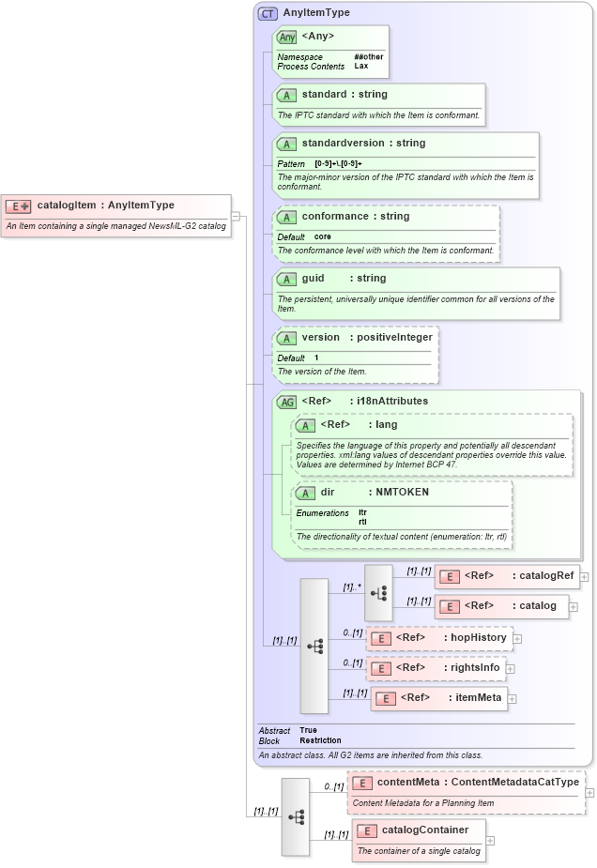Click 'The container of a single catalog' description
The image size is (597, 868).
[419, 851]
